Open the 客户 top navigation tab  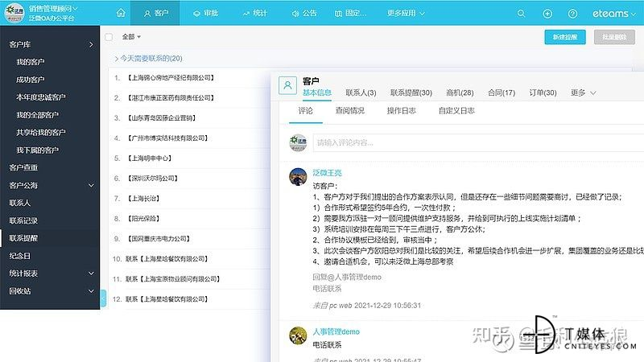155,13
